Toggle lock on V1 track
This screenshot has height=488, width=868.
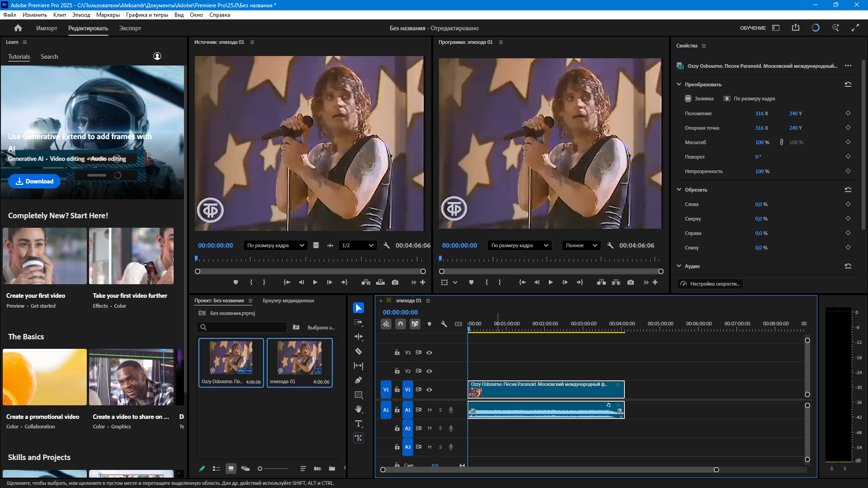pyautogui.click(x=397, y=389)
